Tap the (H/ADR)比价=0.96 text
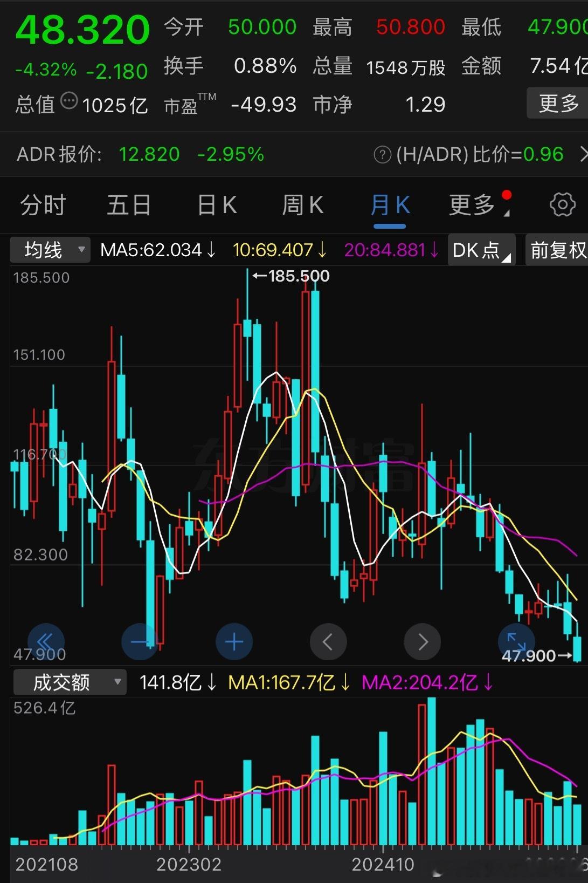588x883 pixels. pyautogui.click(x=480, y=155)
